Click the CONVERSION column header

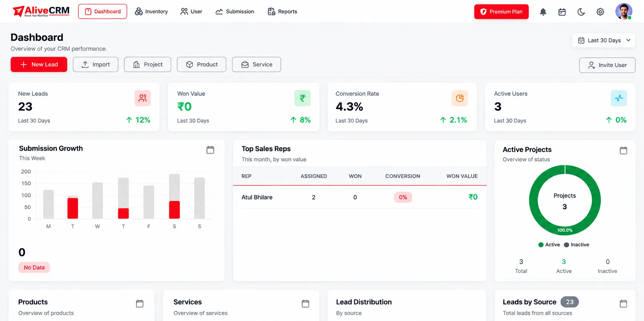click(403, 176)
